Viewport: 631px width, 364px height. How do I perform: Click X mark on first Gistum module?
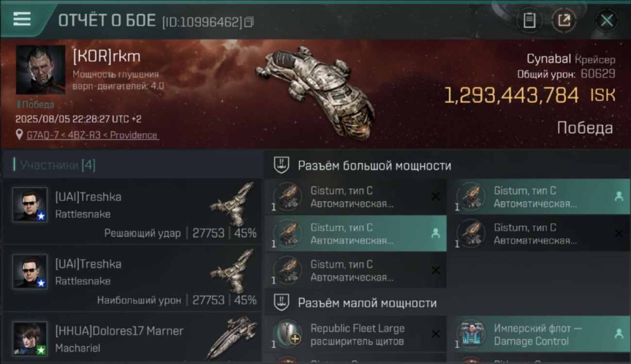click(435, 197)
